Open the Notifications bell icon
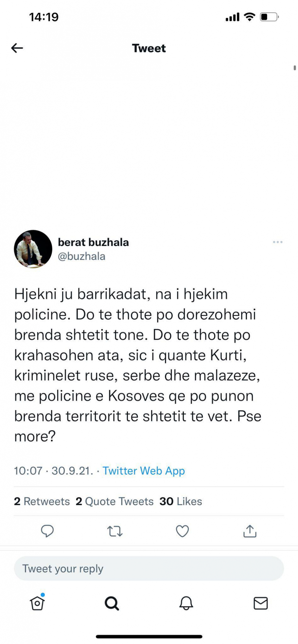298x644 pixels. (186, 603)
